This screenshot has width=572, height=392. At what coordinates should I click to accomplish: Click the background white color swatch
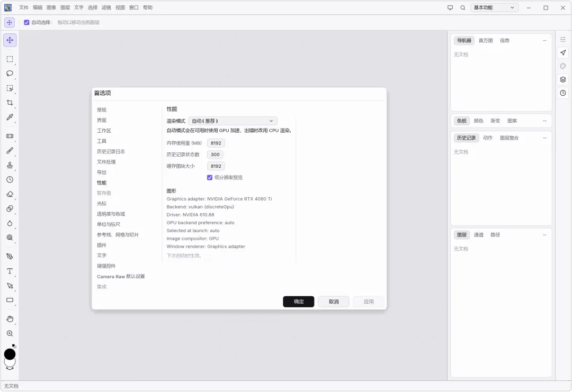coord(10,362)
